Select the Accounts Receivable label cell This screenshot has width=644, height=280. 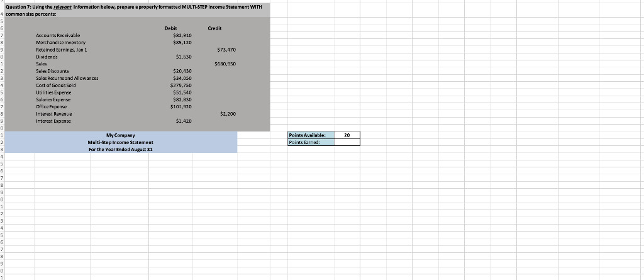(58, 36)
